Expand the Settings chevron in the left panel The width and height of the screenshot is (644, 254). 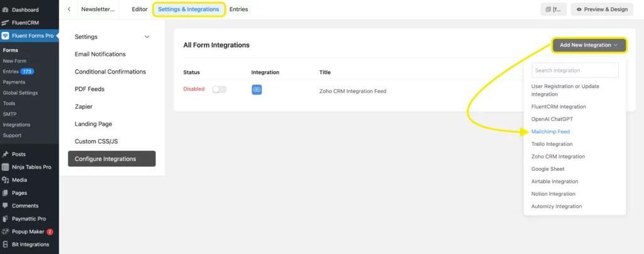click(x=147, y=37)
